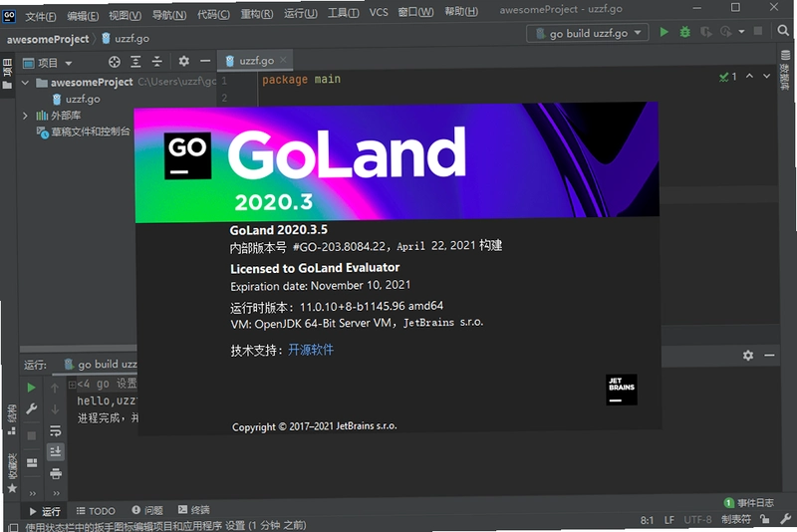Expand the folded '<4 go 设置' console line

pyautogui.click(x=72, y=385)
